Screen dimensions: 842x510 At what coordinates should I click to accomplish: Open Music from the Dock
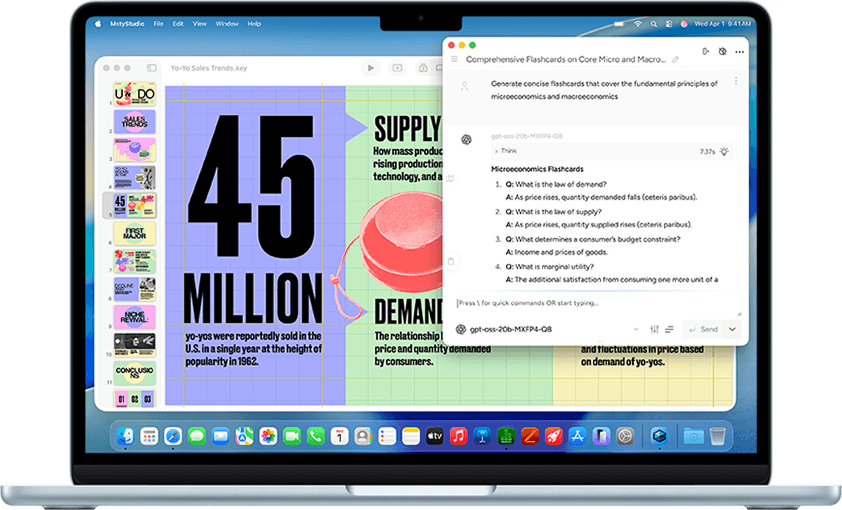coord(458,436)
